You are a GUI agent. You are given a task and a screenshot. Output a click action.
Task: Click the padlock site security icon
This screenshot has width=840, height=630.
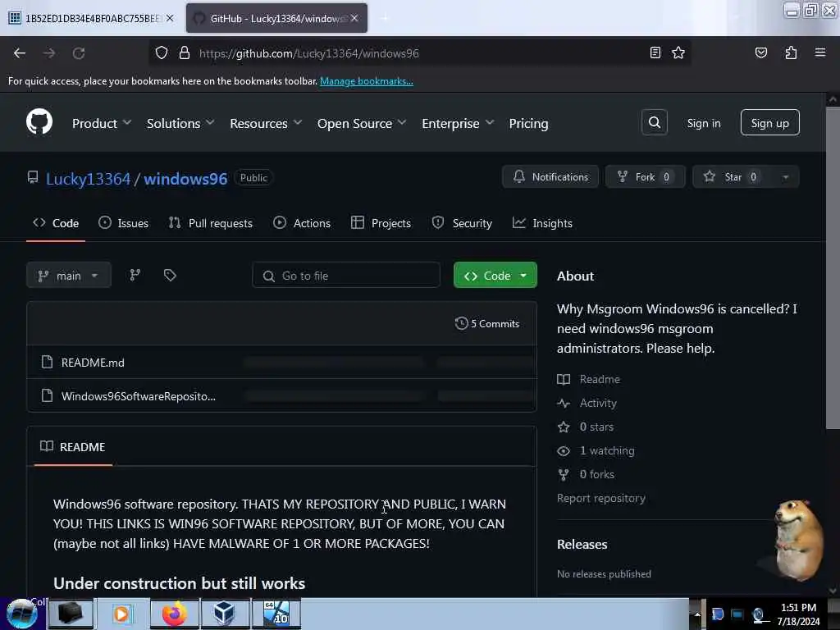185,52
